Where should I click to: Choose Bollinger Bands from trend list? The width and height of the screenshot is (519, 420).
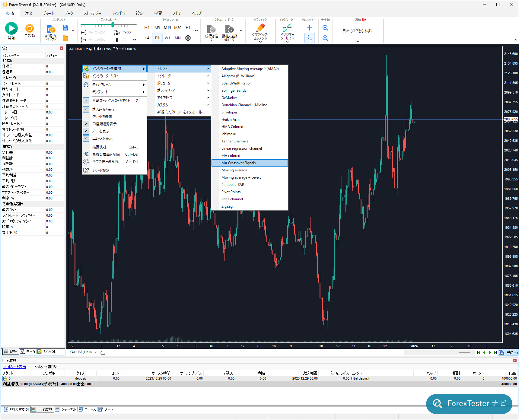250,91
